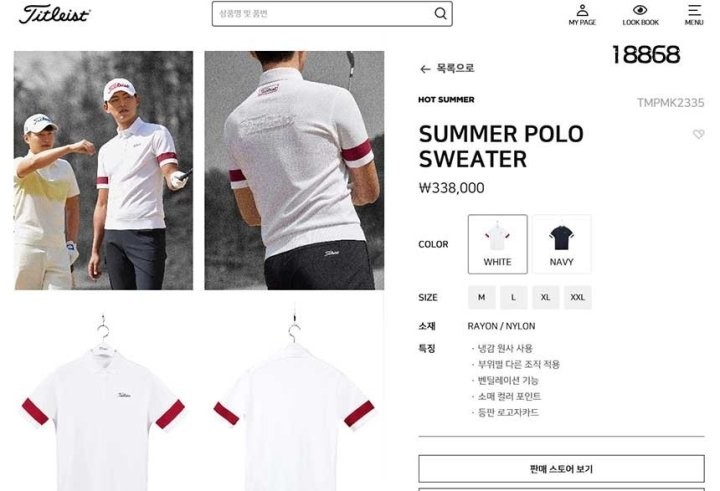Open the front polo hanger image
720x491 pixels.
103,400
